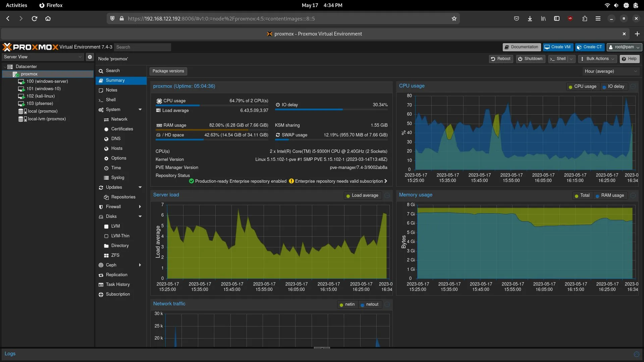Open the Create CT wizard

(x=590, y=47)
